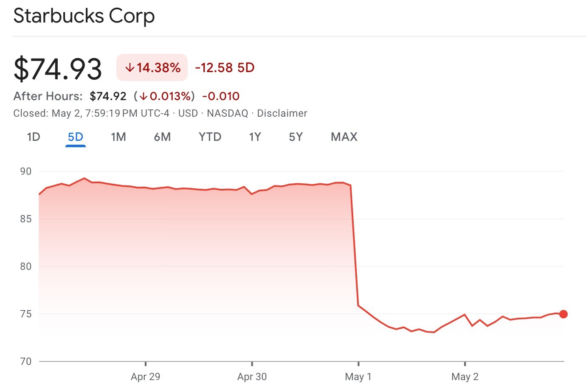Show the 1M chart range

tap(118, 137)
